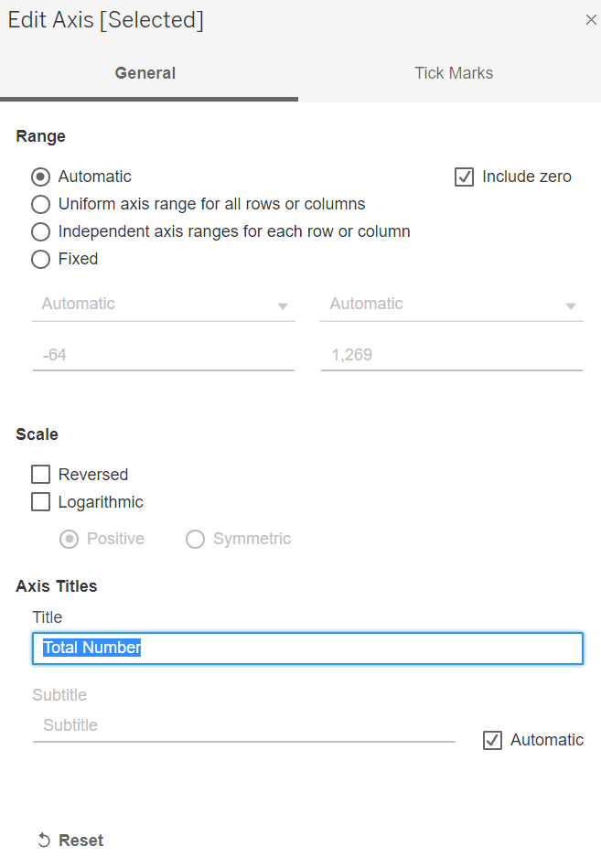Enable the Logarithmic scale checkbox
The width and height of the screenshot is (601, 868).
pyautogui.click(x=41, y=502)
